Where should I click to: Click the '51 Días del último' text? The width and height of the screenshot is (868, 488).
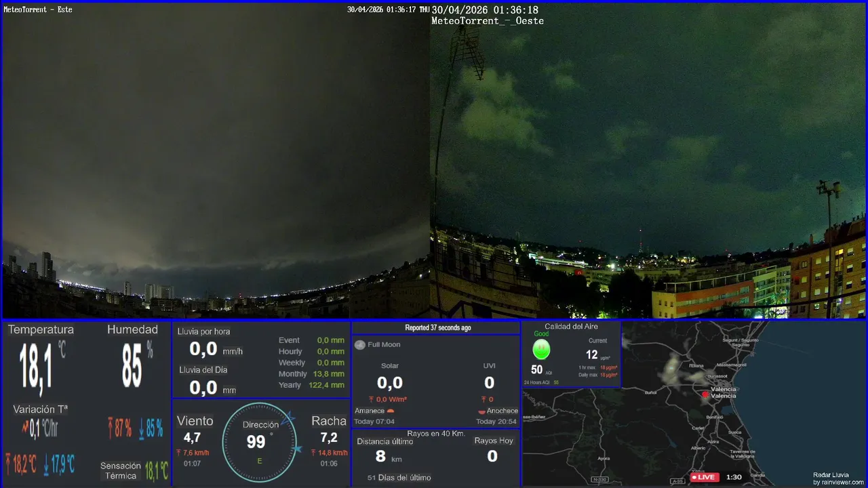[399, 478]
